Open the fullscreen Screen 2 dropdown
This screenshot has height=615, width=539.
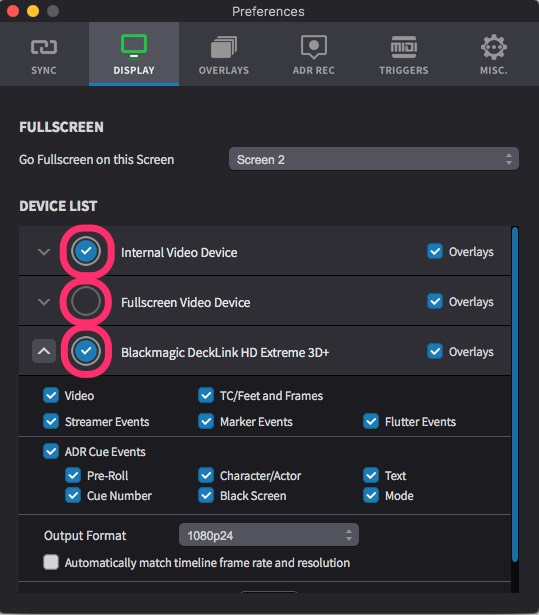(x=374, y=159)
